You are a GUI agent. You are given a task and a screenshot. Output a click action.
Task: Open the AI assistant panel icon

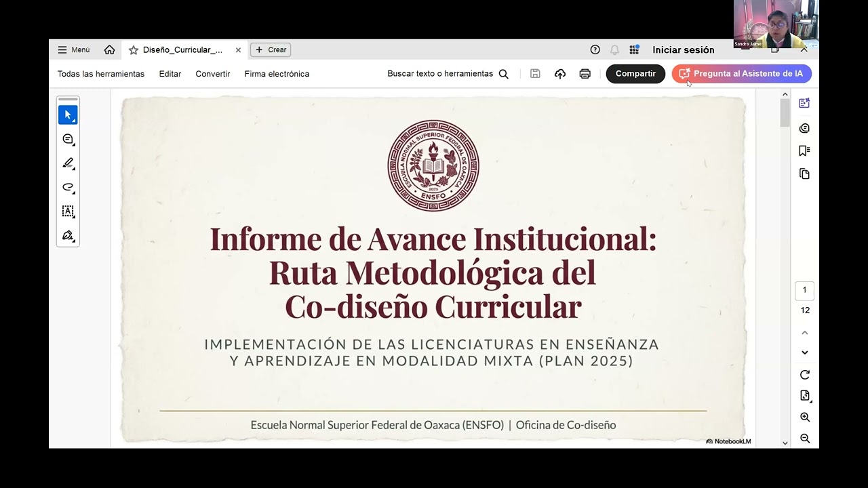point(804,103)
